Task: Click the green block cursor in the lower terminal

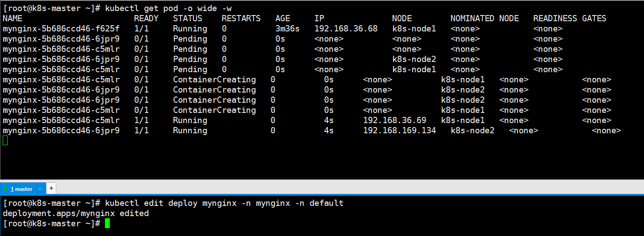Action: tap(107, 224)
